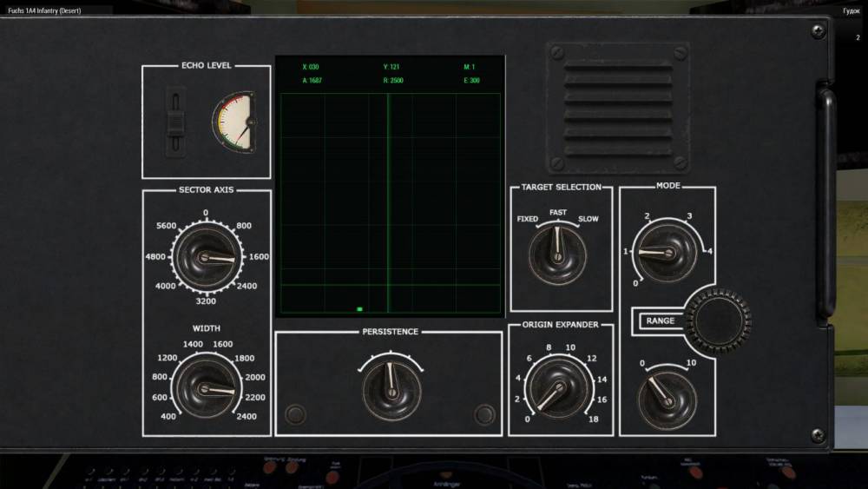Click the X: 030 readout
This screenshot has height=489, width=868.
point(311,67)
